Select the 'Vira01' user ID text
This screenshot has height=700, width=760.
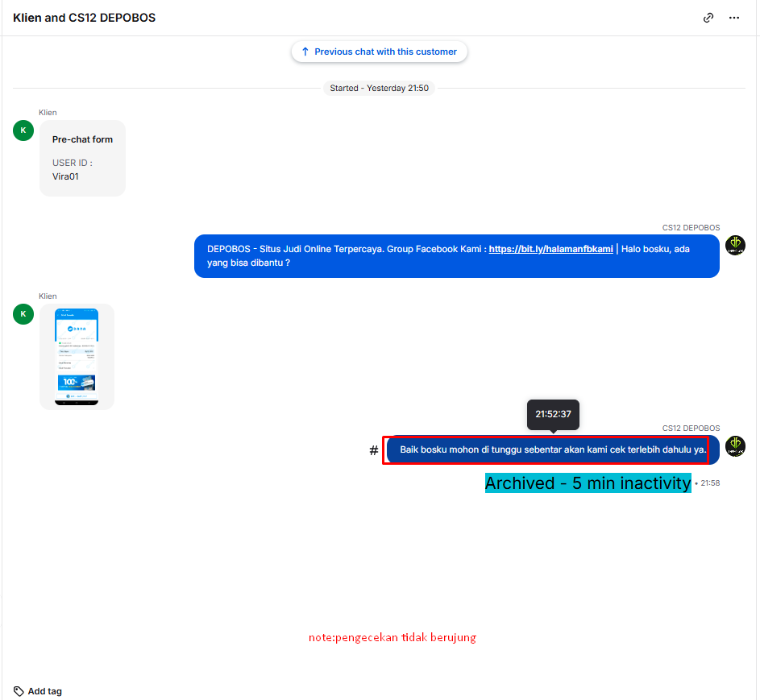point(65,176)
